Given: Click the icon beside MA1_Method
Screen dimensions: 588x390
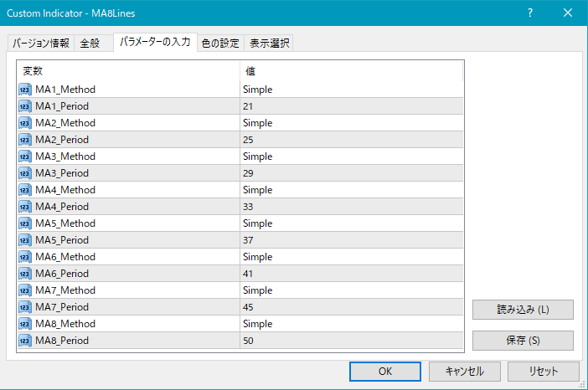Looking at the screenshot, I should [24, 90].
